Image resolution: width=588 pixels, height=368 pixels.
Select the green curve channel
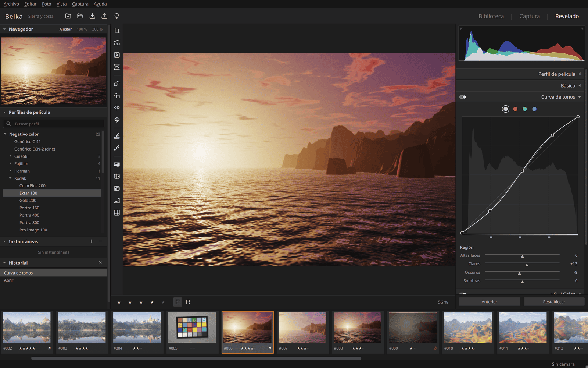click(x=525, y=109)
